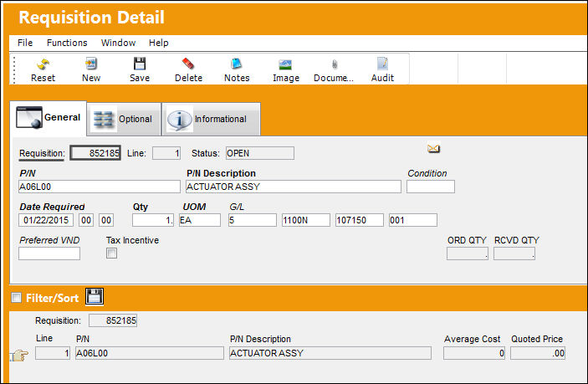
Task: Open the Window menu
Action: coord(118,43)
